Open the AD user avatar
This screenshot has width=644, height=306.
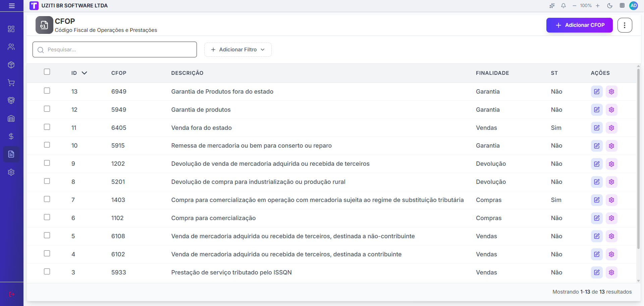(x=634, y=6)
